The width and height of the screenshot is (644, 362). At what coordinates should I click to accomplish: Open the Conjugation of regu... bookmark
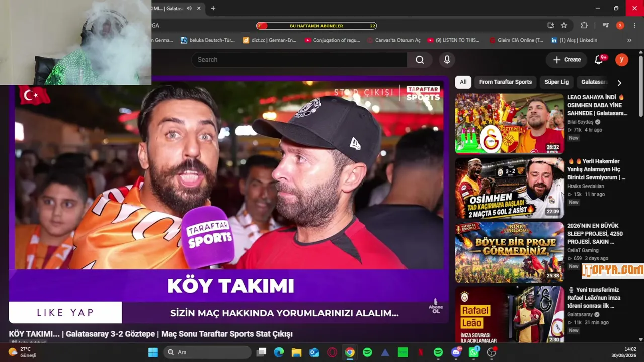(x=332, y=40)
